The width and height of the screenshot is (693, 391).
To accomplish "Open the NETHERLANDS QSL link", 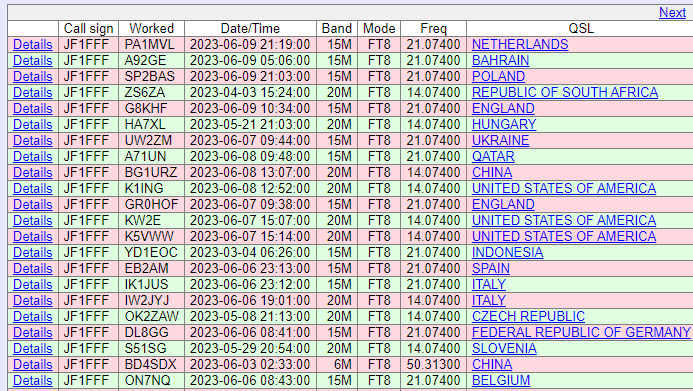I will tap(520, 45).
